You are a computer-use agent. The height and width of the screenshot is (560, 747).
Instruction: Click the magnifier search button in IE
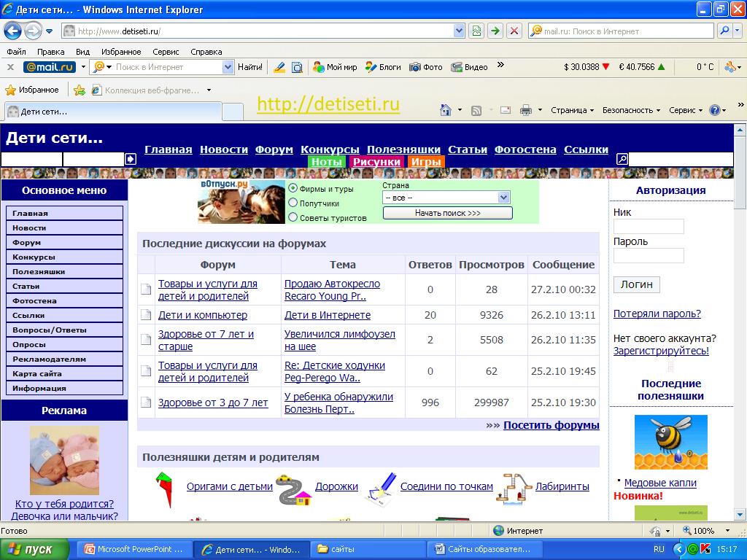tap(724, 31)
